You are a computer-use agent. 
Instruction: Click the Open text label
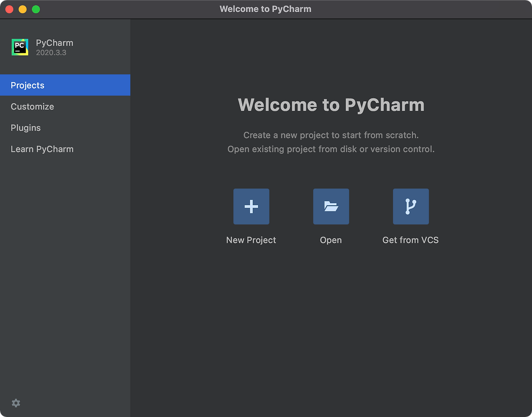click(x=331, y=240)
